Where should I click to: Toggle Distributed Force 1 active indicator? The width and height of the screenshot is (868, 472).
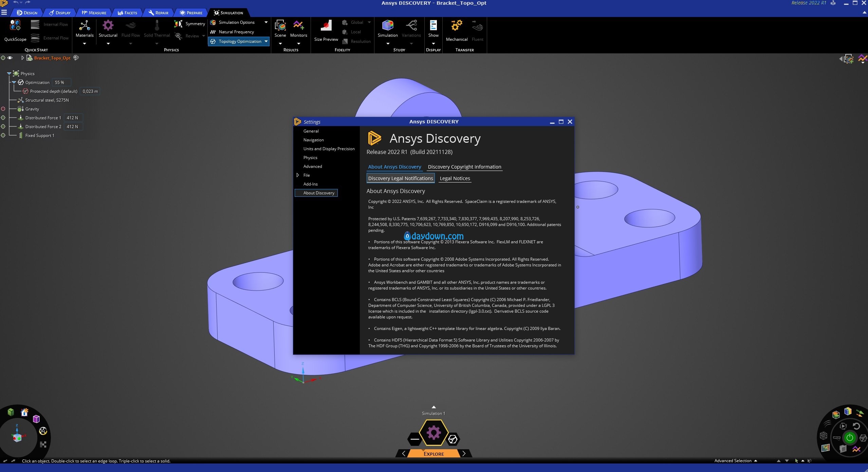click(3, 118)
